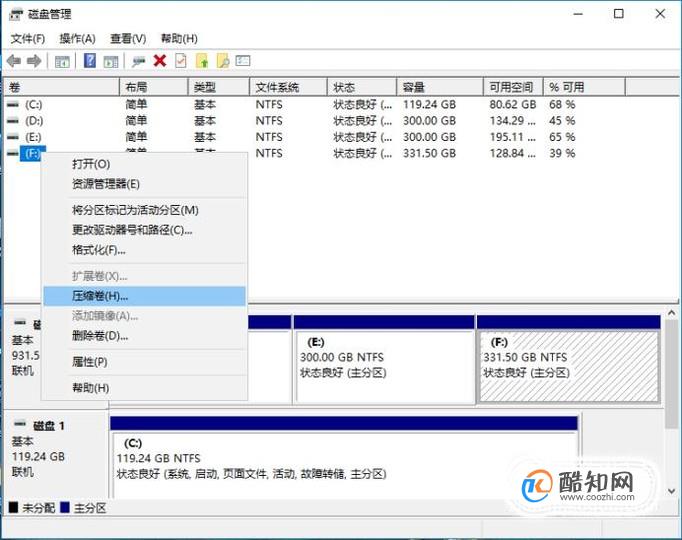Sort by the 状态 column header
This screenshot has width=682, height=540.
tap(362, 87)
